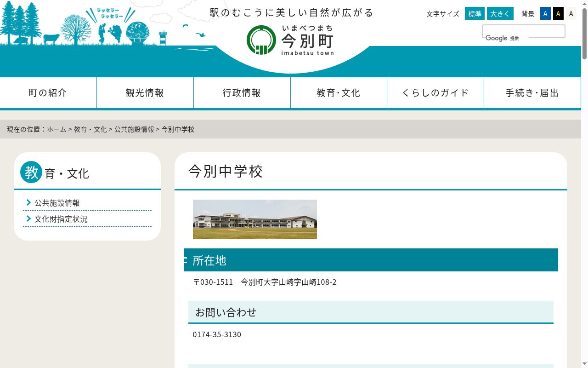Go to 公共施設情報 in the breadcrumb
Viewport: 588px width, 368px height.
pyautogui.click(x=134, y=129)
